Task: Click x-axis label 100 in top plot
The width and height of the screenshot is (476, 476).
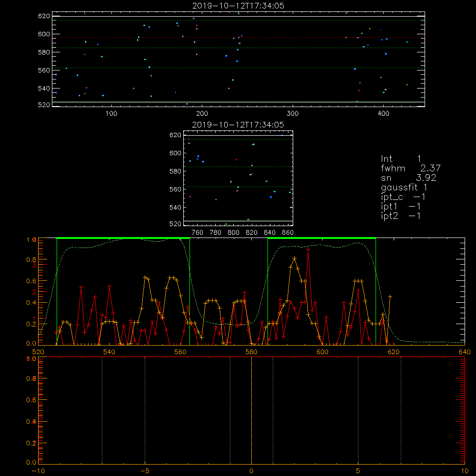Action: click(x=111, y=114)
